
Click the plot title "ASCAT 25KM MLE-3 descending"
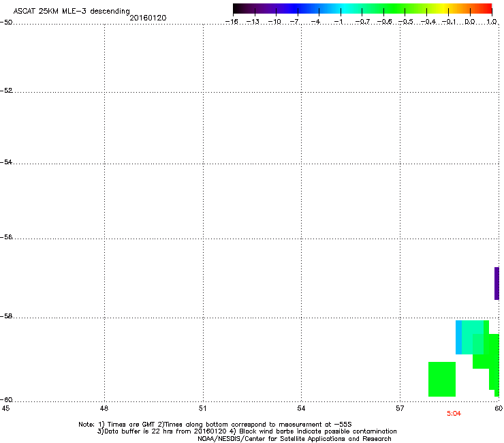click(x=72, y=12)
